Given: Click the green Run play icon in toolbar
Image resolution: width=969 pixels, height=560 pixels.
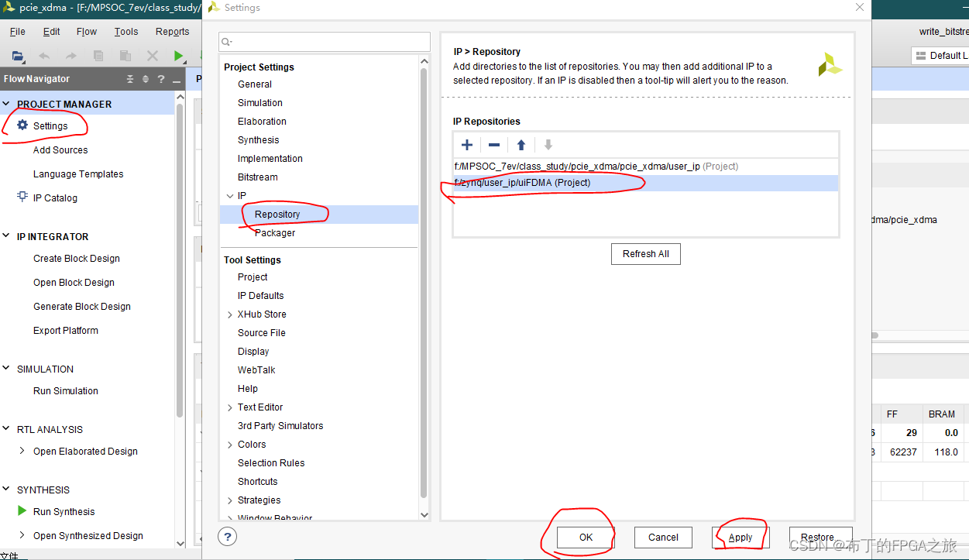Looking at the screenshot, I should 179,56.
